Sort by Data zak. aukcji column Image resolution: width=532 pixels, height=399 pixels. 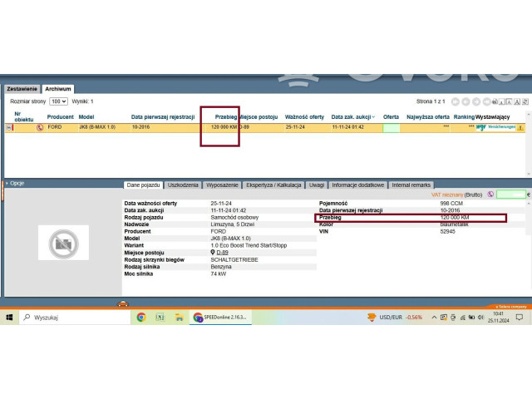352,117
